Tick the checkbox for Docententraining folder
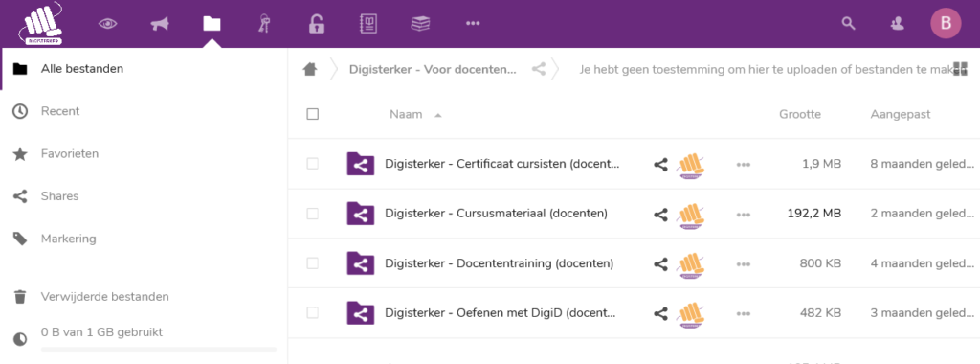Screen dimensions: 980x364 click(313, 263)
